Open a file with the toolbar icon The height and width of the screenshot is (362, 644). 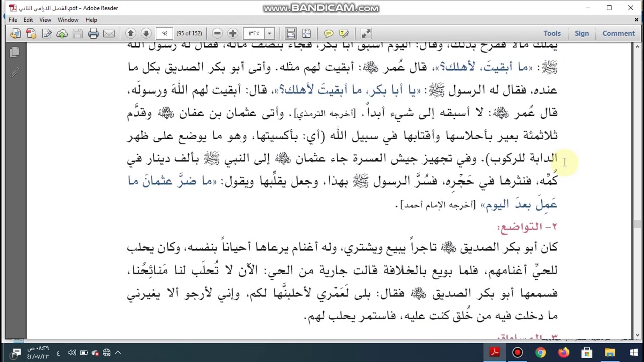(15, 33)
